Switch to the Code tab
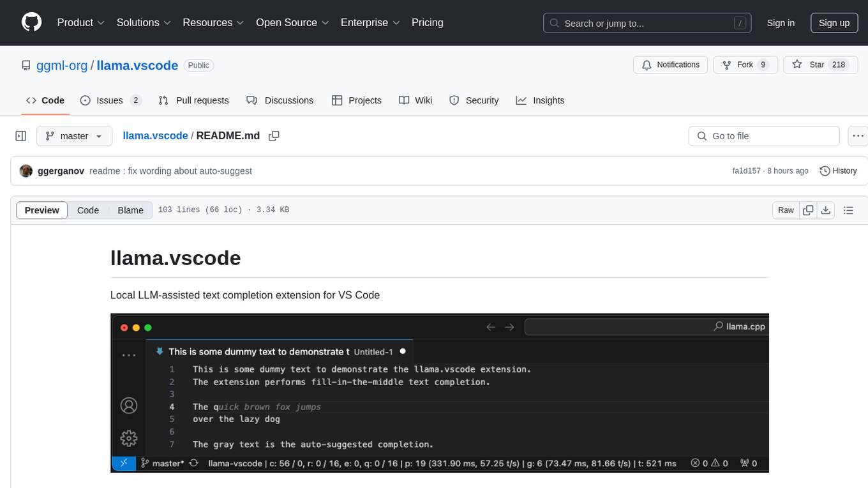Screen dimensions: 868x488 pos(45,100)
